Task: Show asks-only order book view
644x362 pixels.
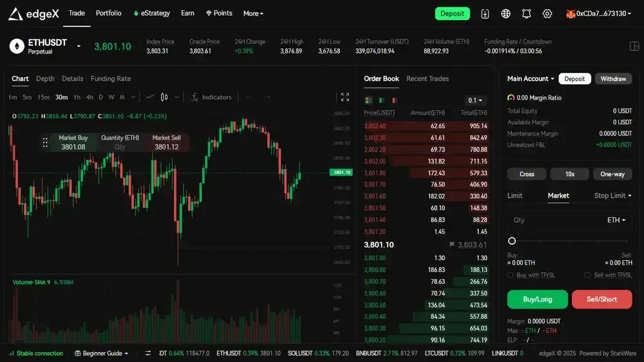Action: coord(395,100)
